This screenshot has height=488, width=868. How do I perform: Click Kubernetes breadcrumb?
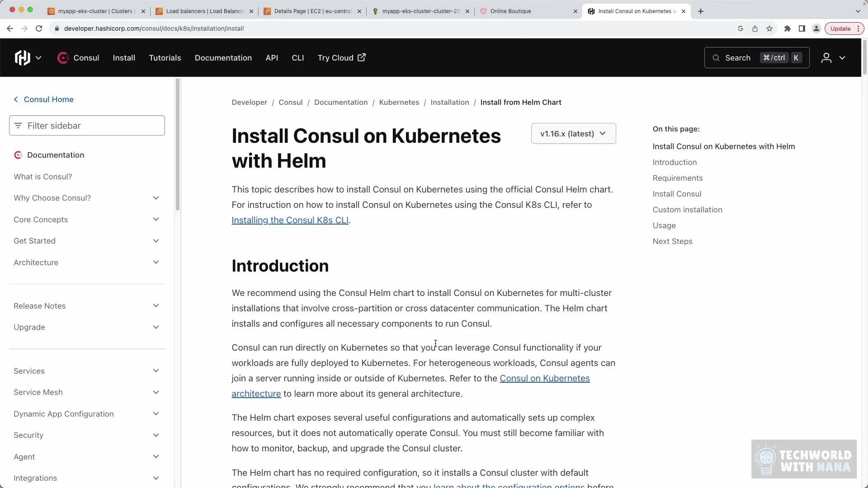point(399,103)
